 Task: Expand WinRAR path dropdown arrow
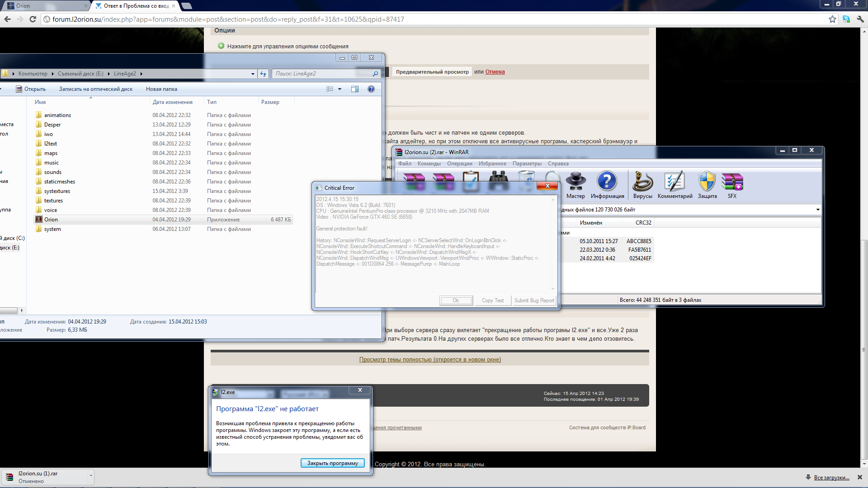(x=817, y=210)
